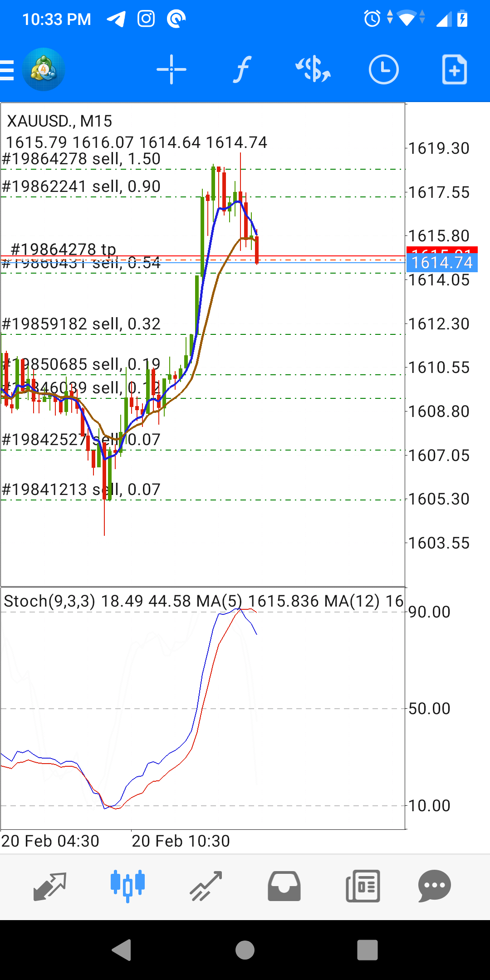Image resolution: width=490 pixels, height=980 pixels.
Task: Select the #19864278 tp line
Action: coord(63,249)
